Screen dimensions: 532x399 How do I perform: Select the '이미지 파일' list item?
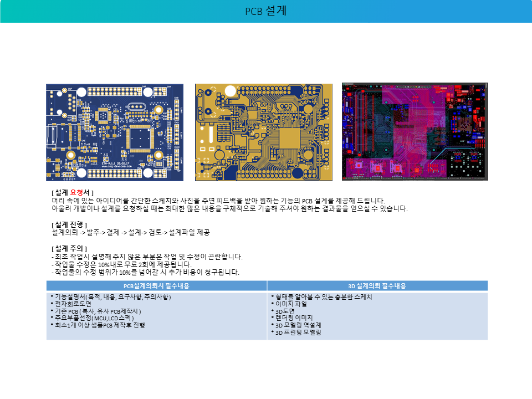(x=289, y=304)
